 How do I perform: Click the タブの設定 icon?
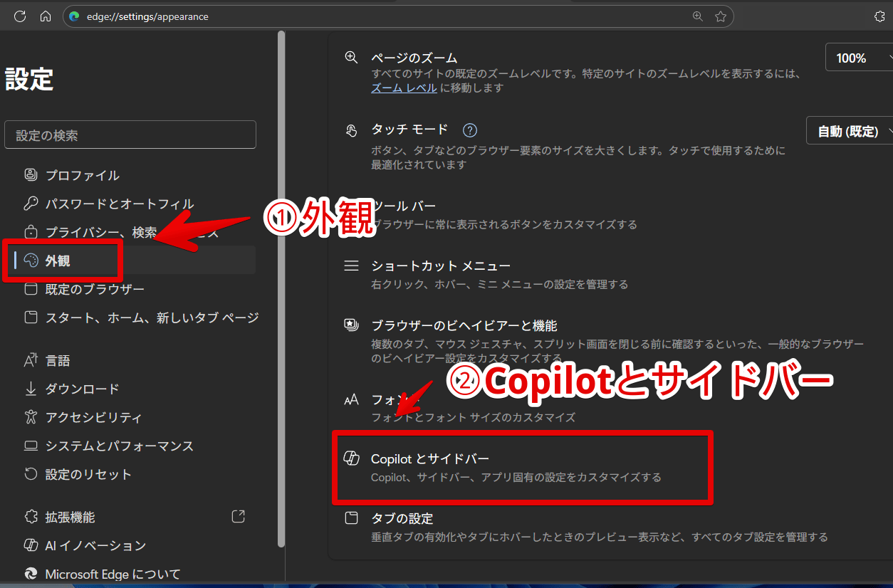[x=351, y=518]
